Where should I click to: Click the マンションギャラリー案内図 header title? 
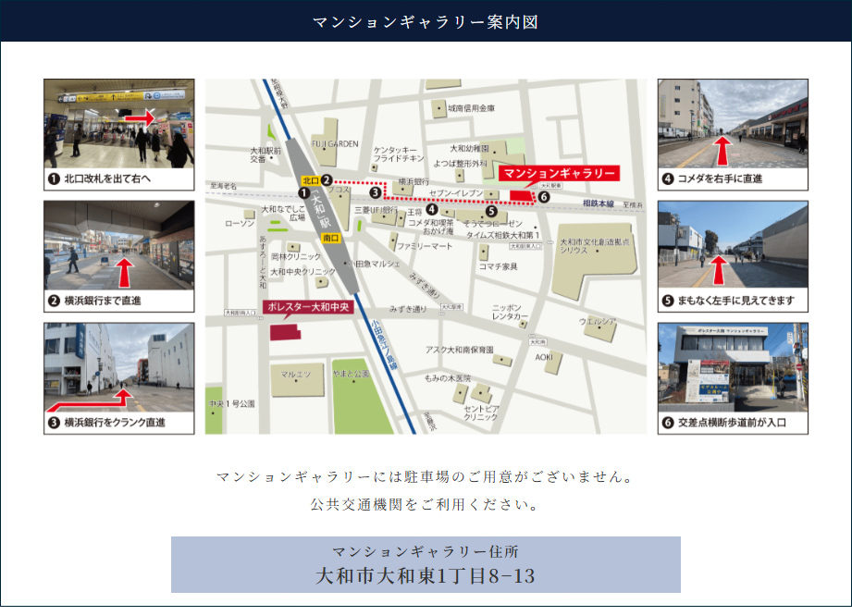click(426, 21)
